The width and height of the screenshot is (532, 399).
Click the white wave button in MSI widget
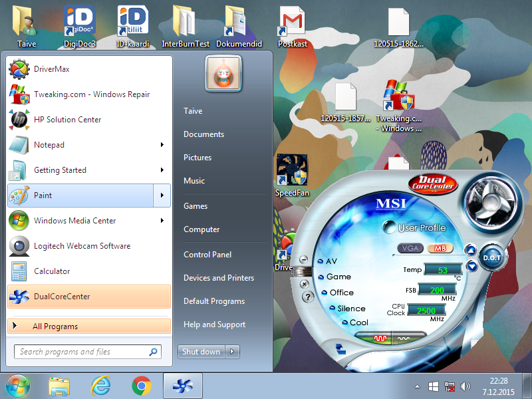click(408, 338)
